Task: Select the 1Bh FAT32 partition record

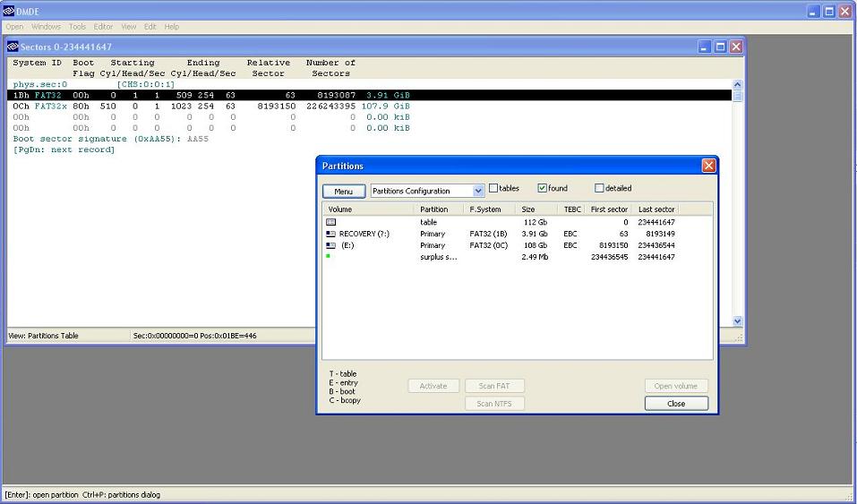Action: tap(370, 95)
